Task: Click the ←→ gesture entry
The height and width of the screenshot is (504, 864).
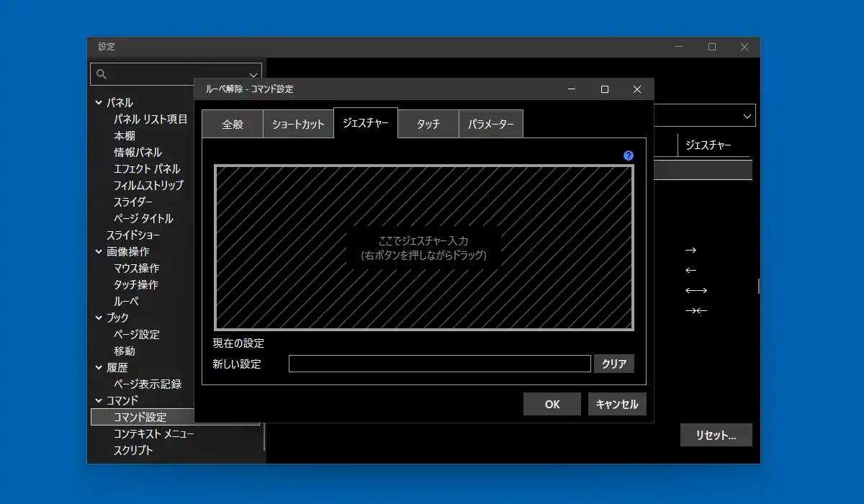Action: tap(696, 291)
